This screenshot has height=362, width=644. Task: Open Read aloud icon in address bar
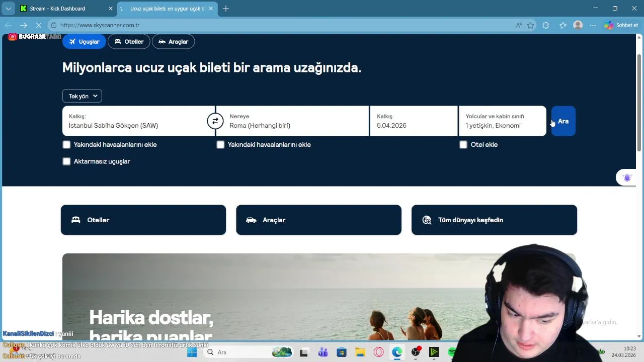click(519, 25)
